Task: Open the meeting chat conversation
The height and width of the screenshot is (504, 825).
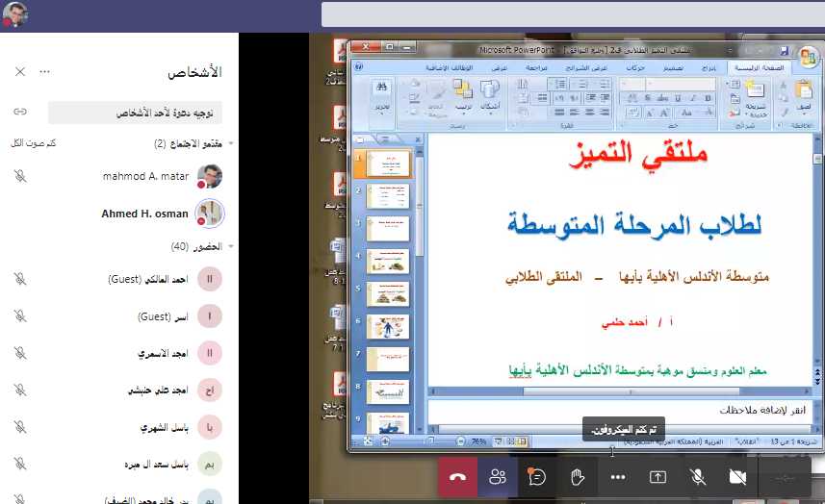Action: click(537, 477)
